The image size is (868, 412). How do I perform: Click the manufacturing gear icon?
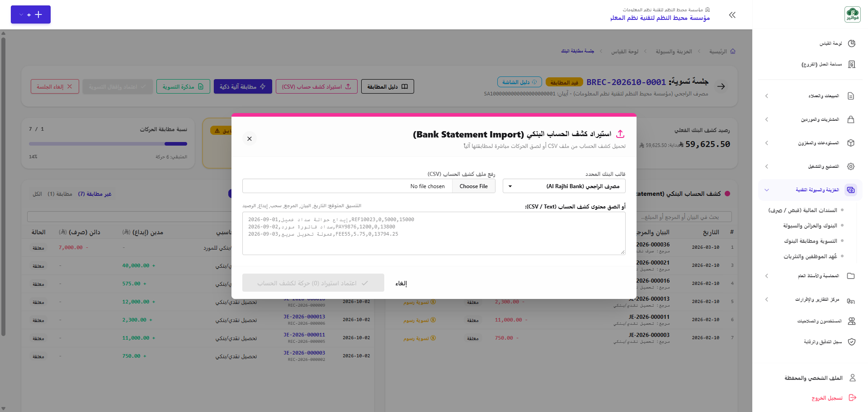851,166
